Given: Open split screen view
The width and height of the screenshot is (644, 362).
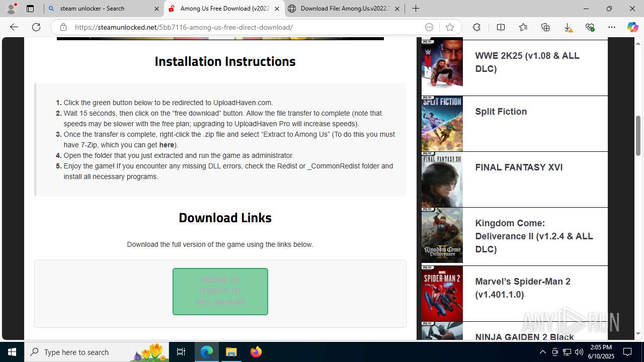Looking at the screenshot, I should click(x=501, y=27).
